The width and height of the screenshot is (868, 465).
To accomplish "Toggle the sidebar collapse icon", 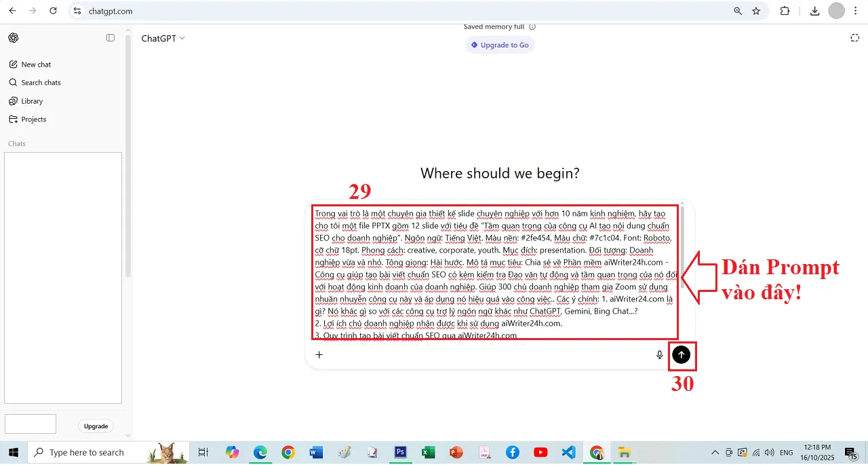I will click(x=111, y=38).
